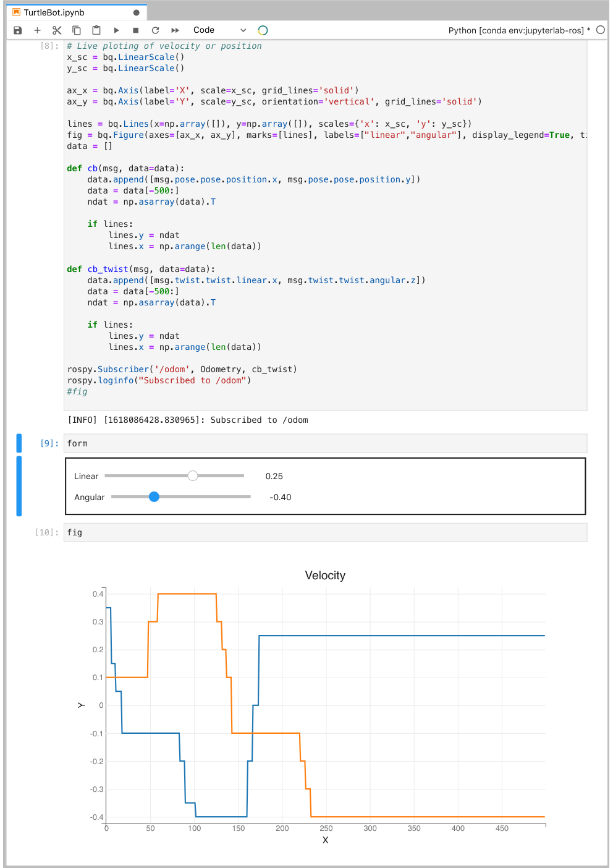Image resolution: width=613 pixels, height=868 pixels.
Task: Click the [10]: cell prompt
Action: (x=47, y=532)
